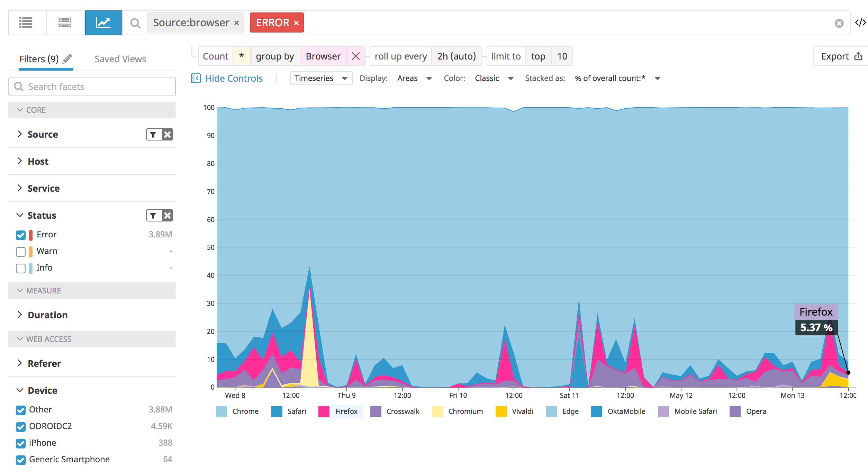Open the Display Areas dropdown
868x472 pixels.
(x=414, y=78)
